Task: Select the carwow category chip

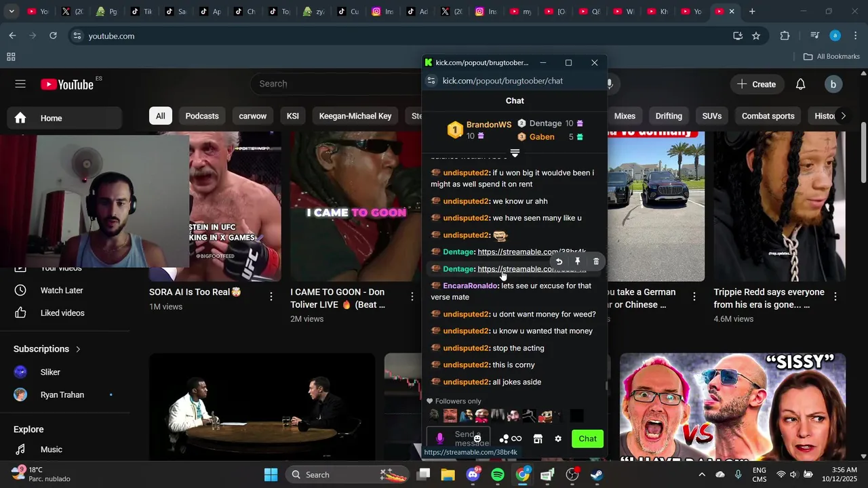Action: tap(253, 116)
